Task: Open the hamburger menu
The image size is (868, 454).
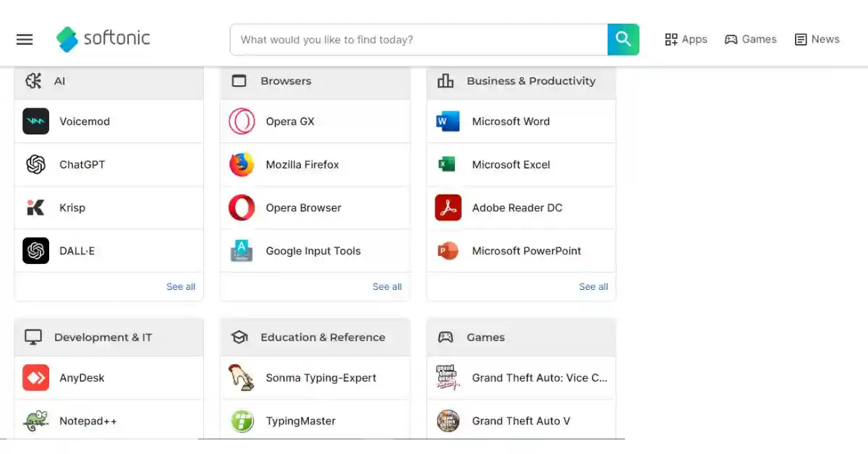Action: [x=25, y=40]
